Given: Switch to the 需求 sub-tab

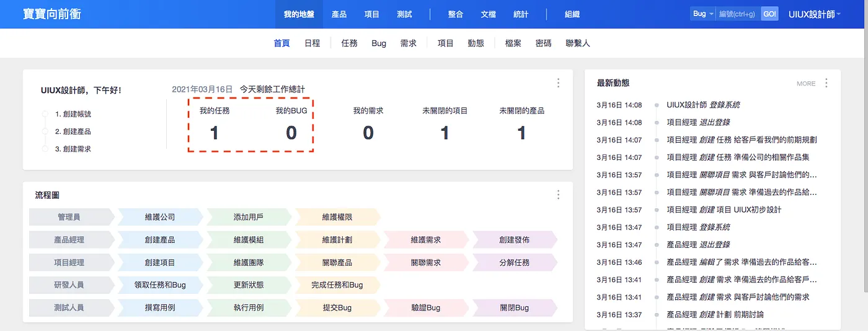Looking at the screenshot, I should [409, 43].
